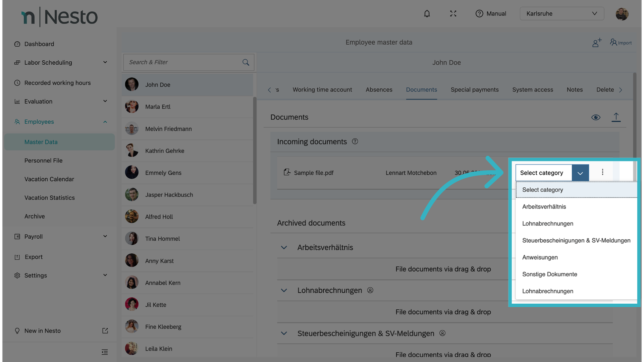Expand the Payroll sidebar menu
Image resolution: width=644 pixels, height=362 pixels.
coord(105,236)
